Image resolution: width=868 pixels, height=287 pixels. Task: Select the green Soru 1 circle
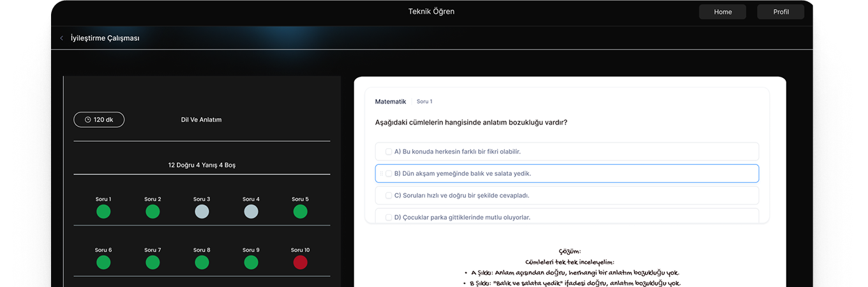click(103, 212)
